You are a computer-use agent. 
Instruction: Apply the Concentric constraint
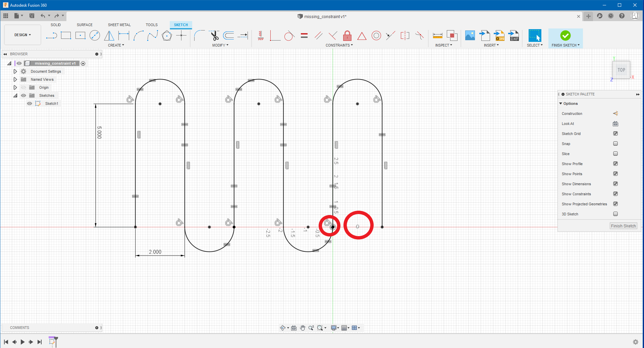376,36
